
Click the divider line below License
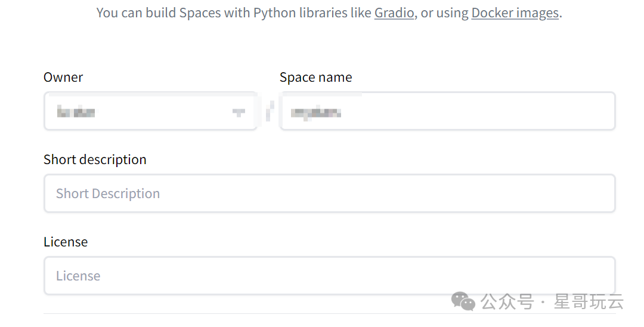(329, 313)
